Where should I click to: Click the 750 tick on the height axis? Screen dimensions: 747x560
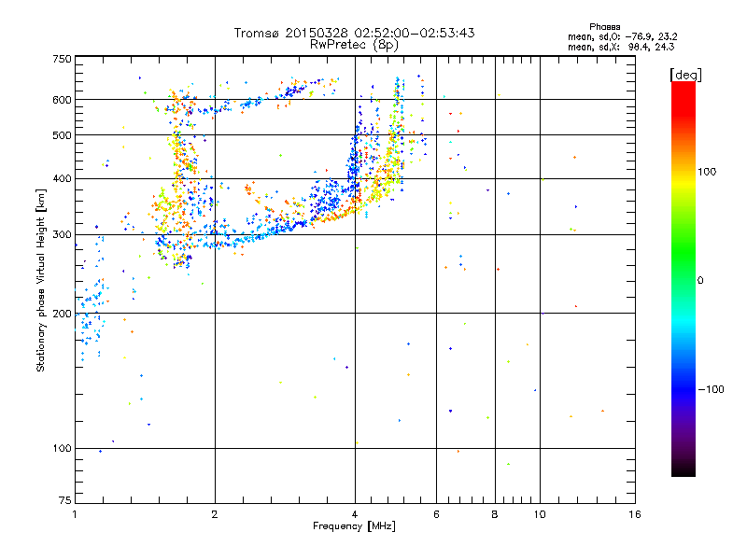[62, 59]
